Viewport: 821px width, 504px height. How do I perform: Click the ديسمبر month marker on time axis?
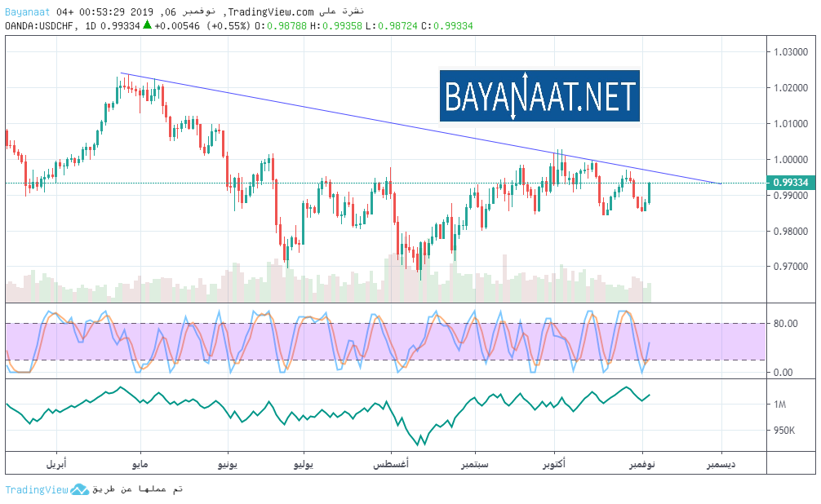click(x=721, y=463)
